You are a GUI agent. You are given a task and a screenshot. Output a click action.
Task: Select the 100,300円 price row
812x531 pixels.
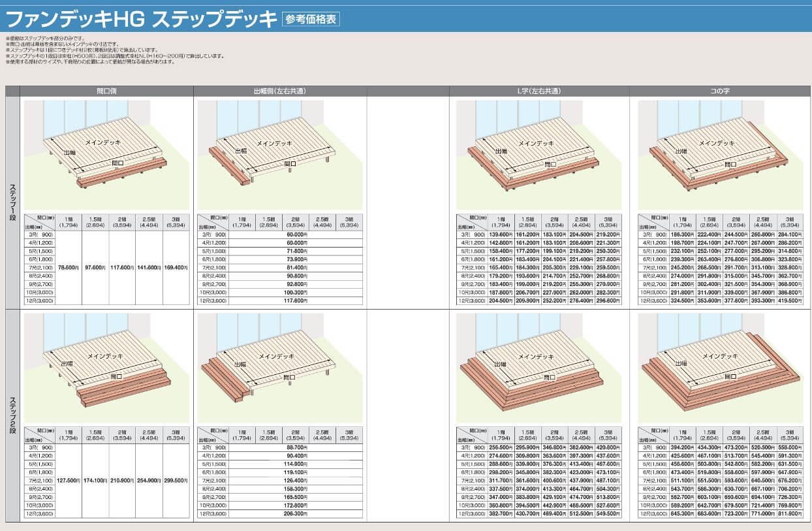(x=296, y=291)
